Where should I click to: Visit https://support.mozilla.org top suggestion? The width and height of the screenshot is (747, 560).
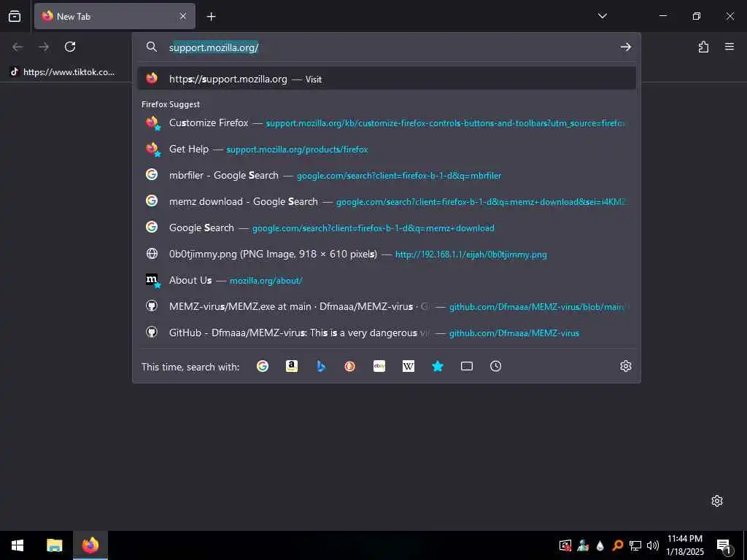coord(387,79)
